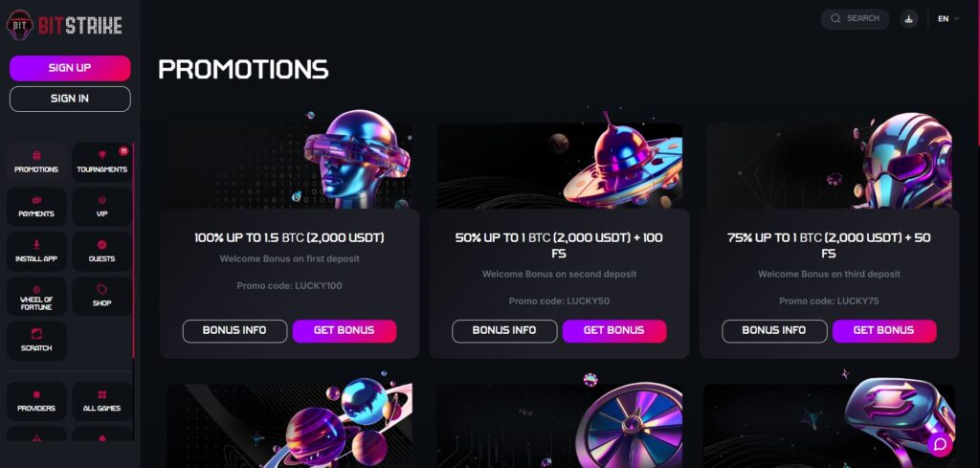Click the download icon in header

(x=909, y=18)
